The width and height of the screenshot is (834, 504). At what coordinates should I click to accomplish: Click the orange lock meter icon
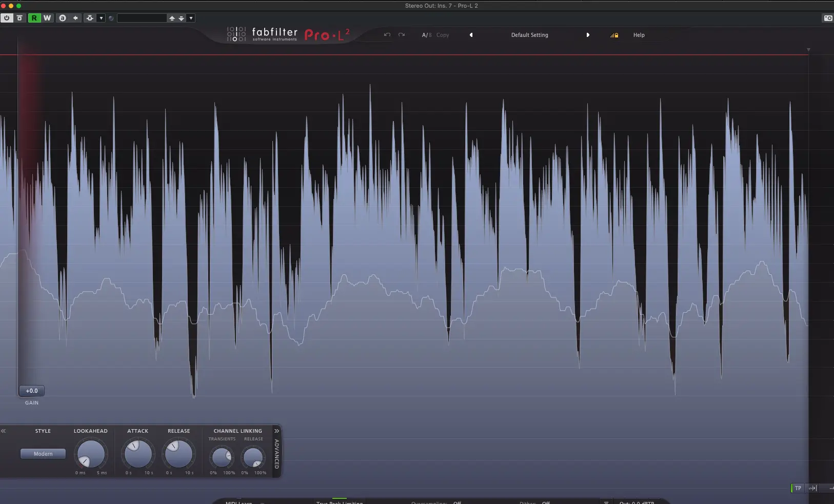(x=614, y=35)
